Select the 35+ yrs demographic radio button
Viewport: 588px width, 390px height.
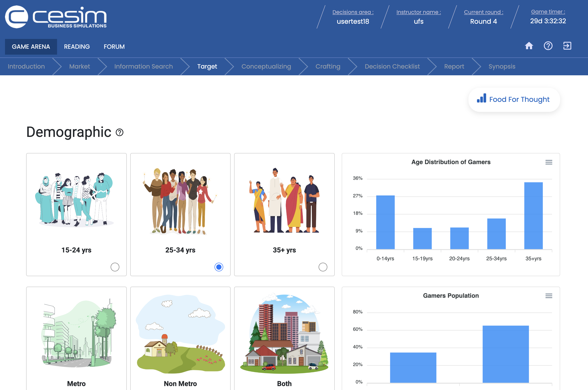point(323,267)
